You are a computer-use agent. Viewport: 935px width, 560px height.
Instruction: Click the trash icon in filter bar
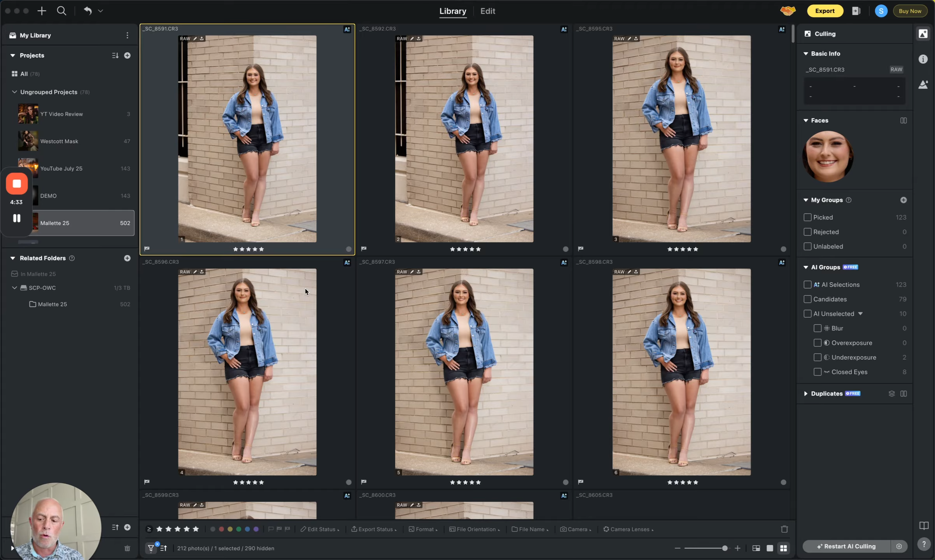pyautogui.click(x=784, y=529)
